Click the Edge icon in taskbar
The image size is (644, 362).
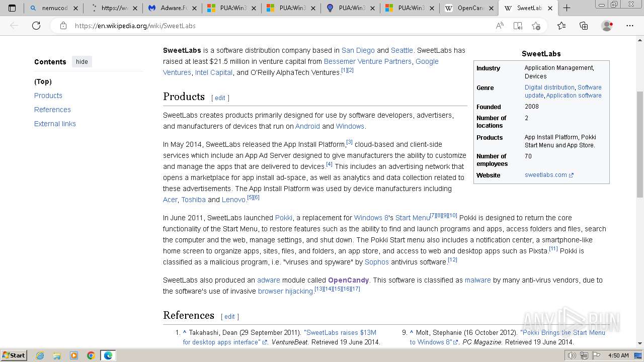point(108,355)
